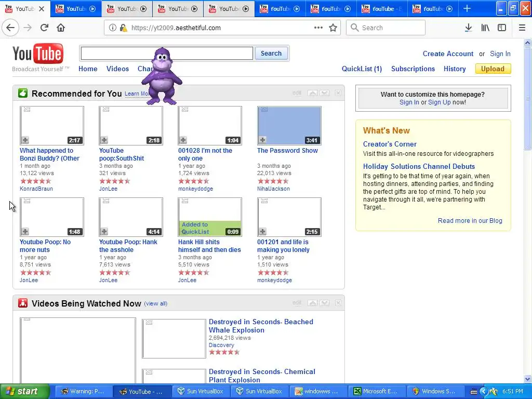Open Subscriptions link
532x399 pixels.
pyautogui.click(x=413, y=69)
